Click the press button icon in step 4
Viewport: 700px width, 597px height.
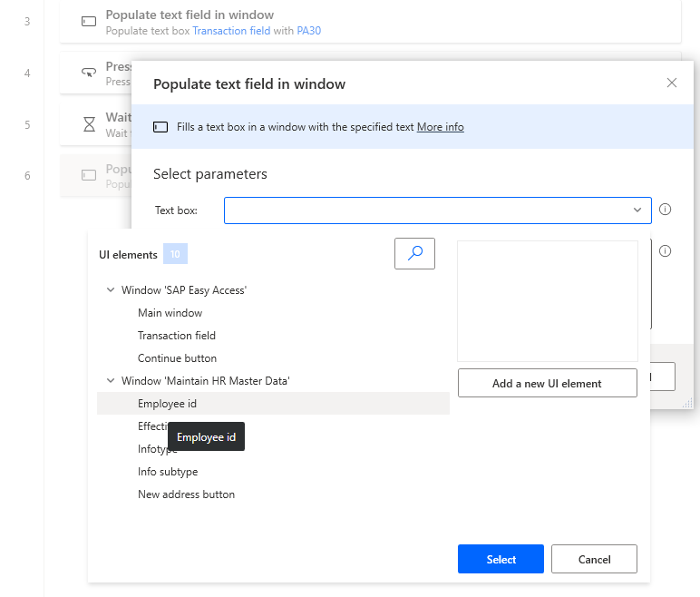tap(89, 73)
